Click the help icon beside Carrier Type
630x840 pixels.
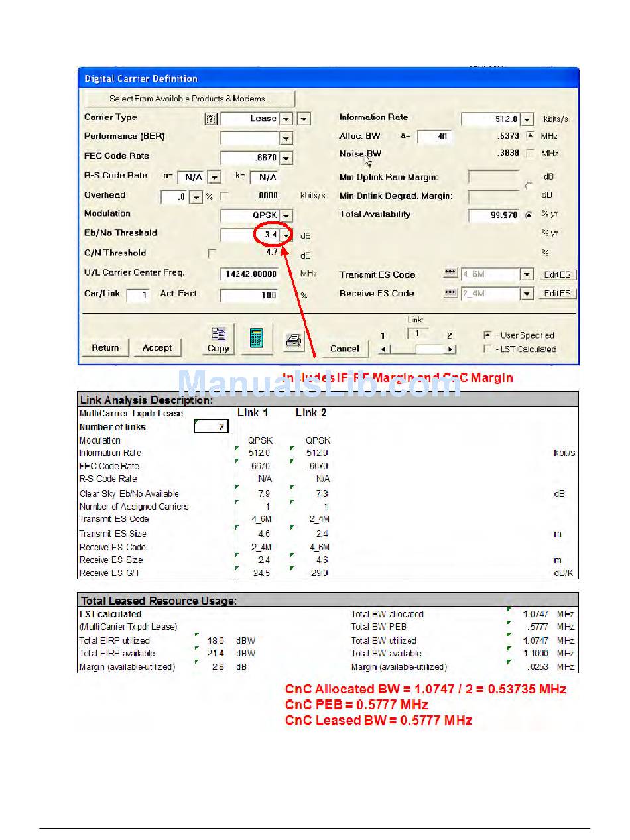tap(211, 119)
